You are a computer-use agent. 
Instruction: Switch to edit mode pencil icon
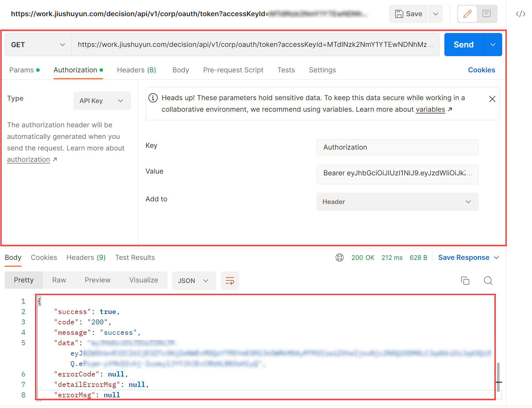tap(467, 14)
